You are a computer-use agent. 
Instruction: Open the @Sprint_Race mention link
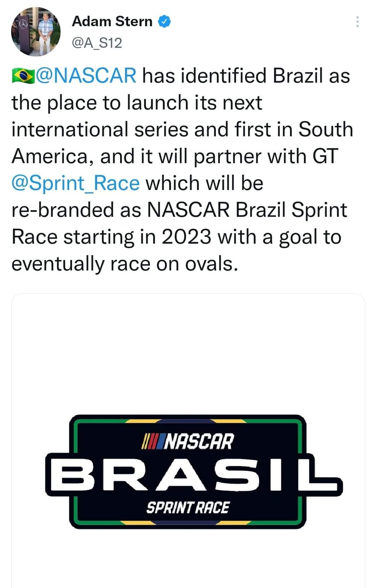(76, 183)
